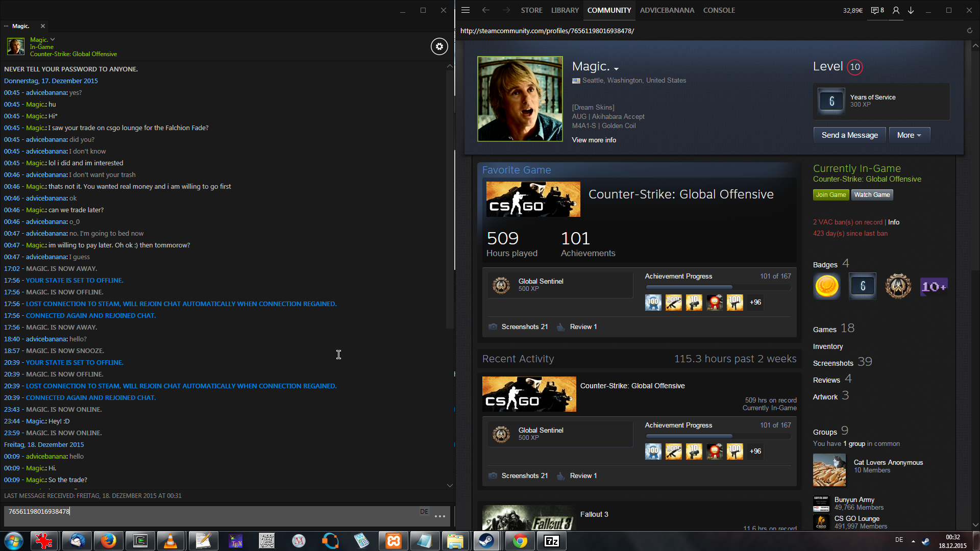980x551 pixels.
Task: Expand the More dropdown on profile
Action: (909, 135)
